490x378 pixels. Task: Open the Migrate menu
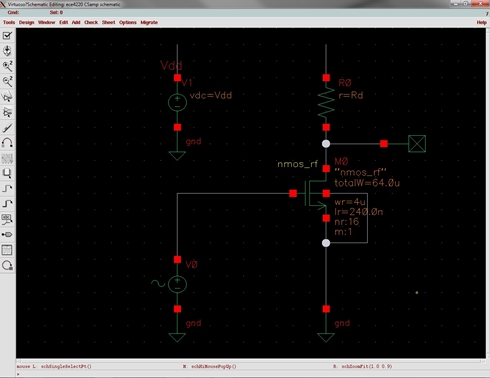[149, 22]
